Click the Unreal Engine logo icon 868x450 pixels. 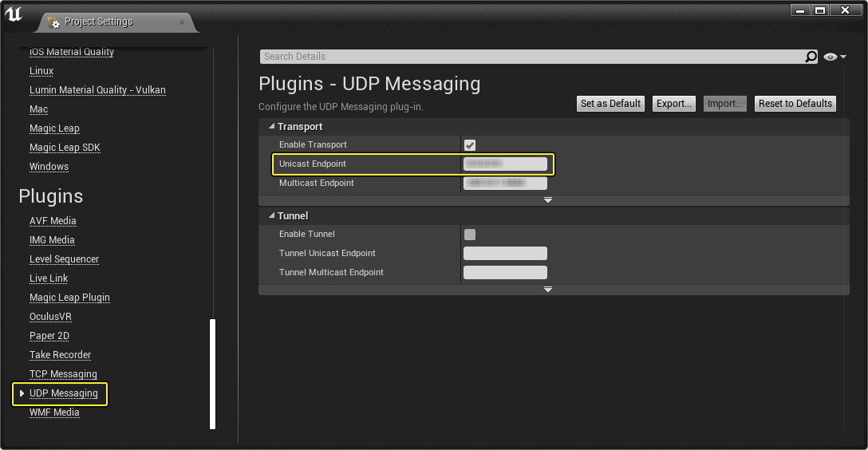pos(14,14)
